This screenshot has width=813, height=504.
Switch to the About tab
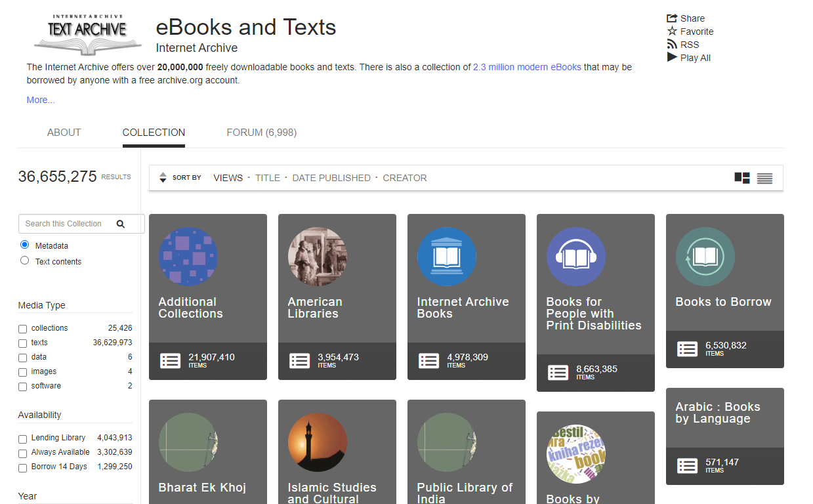point(64,132)
